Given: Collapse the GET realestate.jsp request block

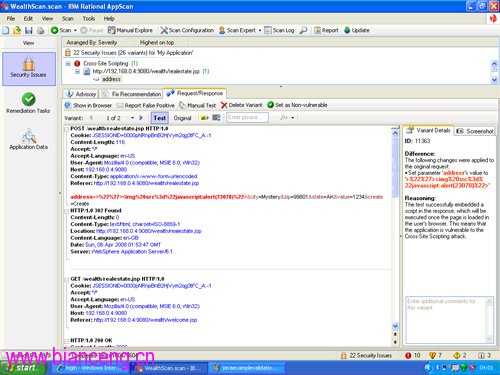Looking at the screenshot, I should tap(67, 279).
